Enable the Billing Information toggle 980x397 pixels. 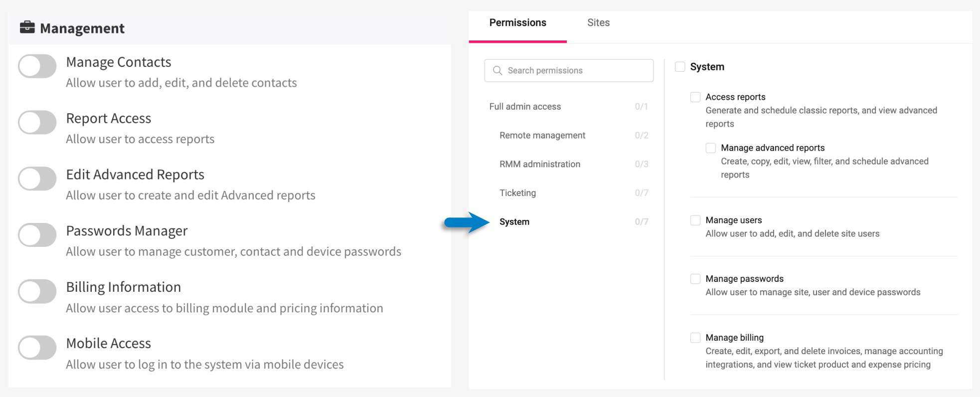37,291
